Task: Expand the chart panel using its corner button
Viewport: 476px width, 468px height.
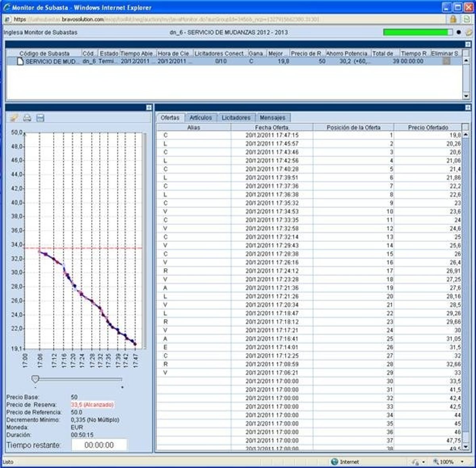Action: point(149,107)
